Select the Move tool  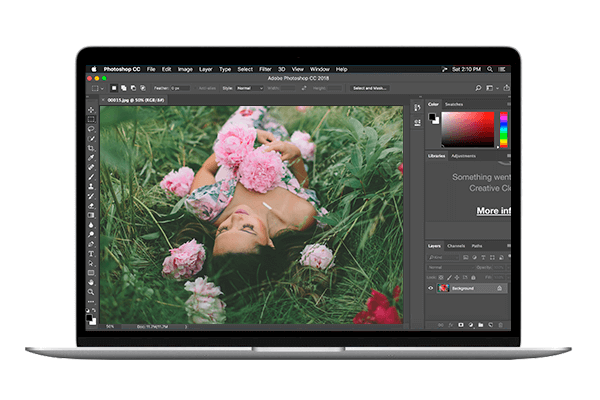[x=91, y=110]
